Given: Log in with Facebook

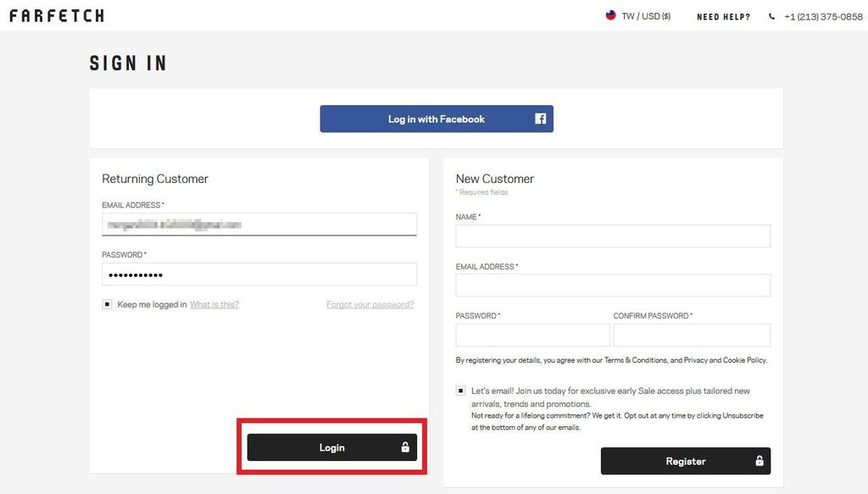Looking at the screenshot, I should tap(437, 119).
